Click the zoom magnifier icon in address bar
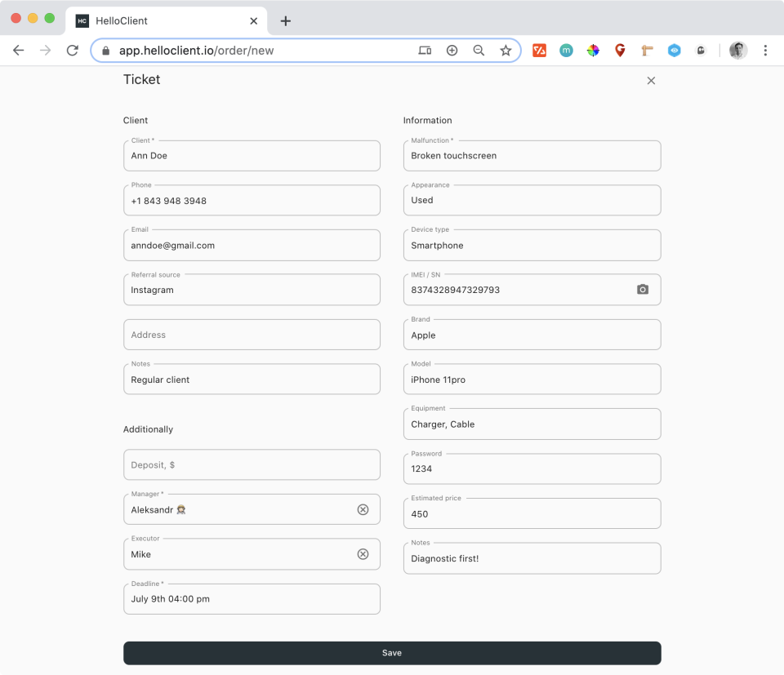The width and height of the screenshot is (784, 675). click(479, 51)
